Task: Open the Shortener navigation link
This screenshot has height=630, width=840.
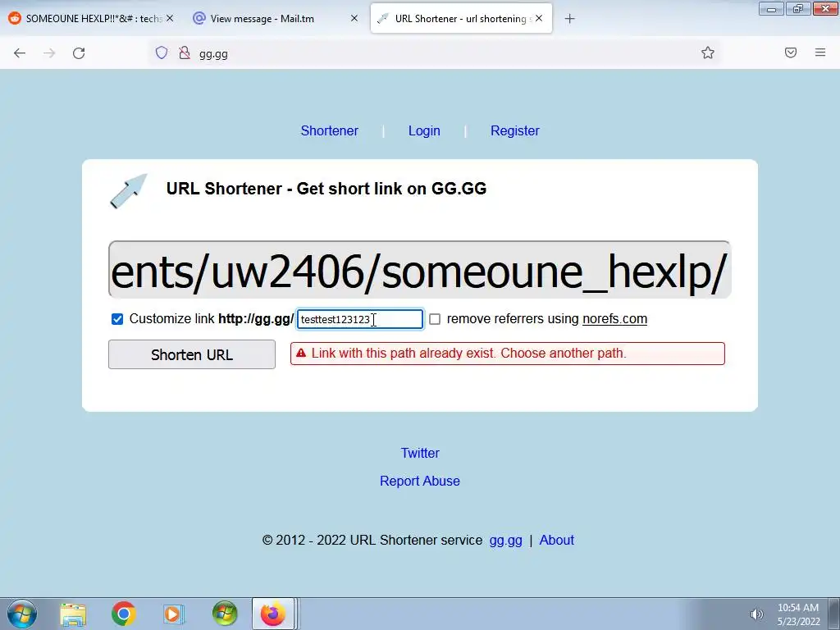Action: (330, 130)
